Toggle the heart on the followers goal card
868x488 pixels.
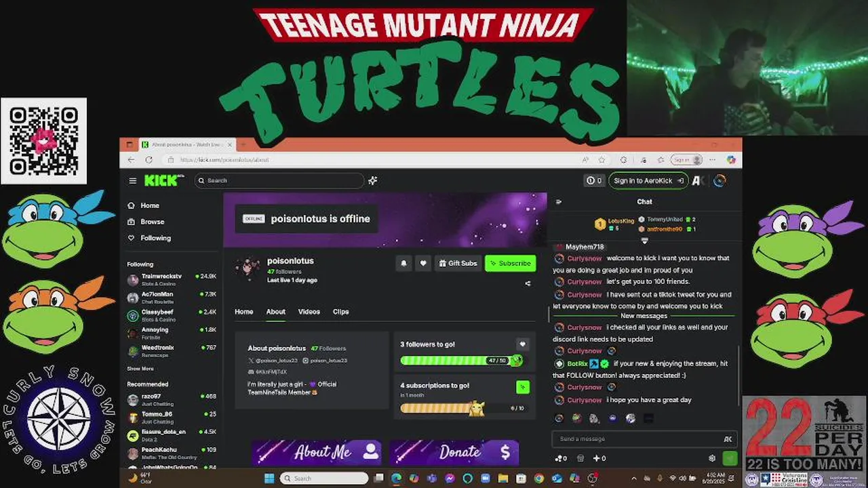click(522, 344)
